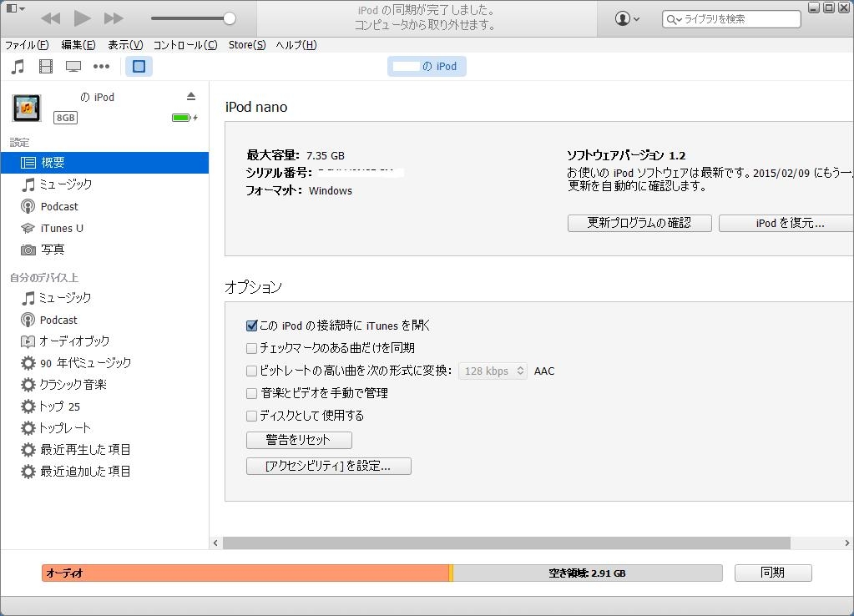Image resolution: width=854 pixels, height=616 pixels.
Task: Click the の iPod device tab at top center
Action: click(x=427, y=67)
